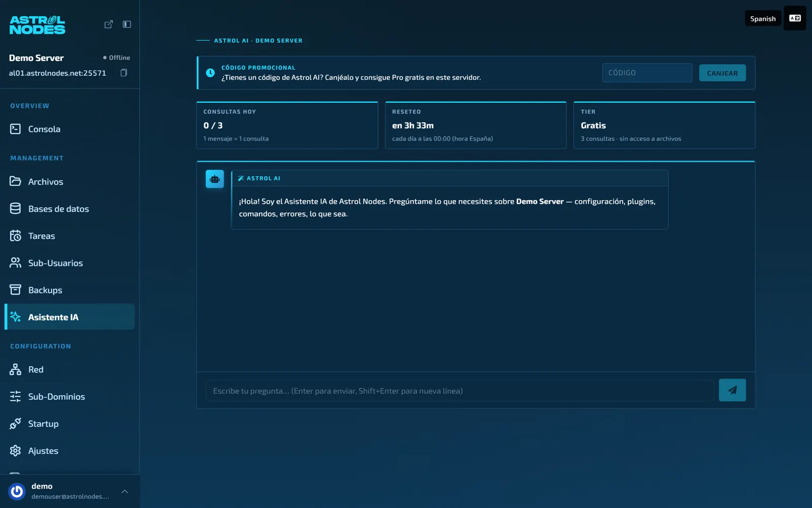The image size is (812, 508).
Task: Open the Spanish language selector
Action: point(763,18)
